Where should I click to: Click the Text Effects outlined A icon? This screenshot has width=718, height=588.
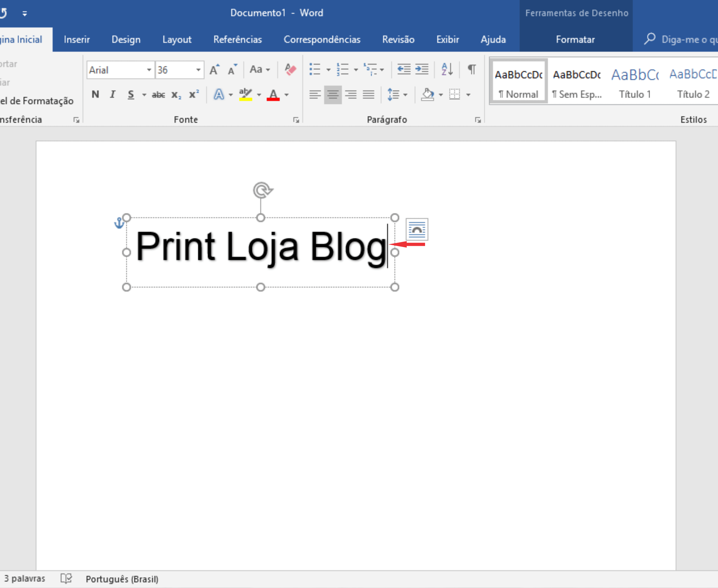[x=218, y=95]
